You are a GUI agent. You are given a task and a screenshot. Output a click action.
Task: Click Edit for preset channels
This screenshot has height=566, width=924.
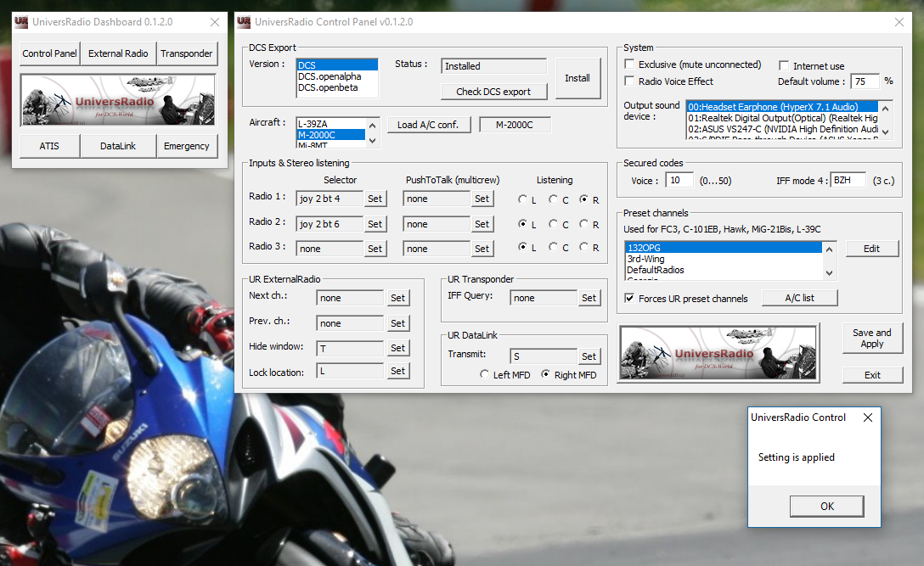coord(872,249)
